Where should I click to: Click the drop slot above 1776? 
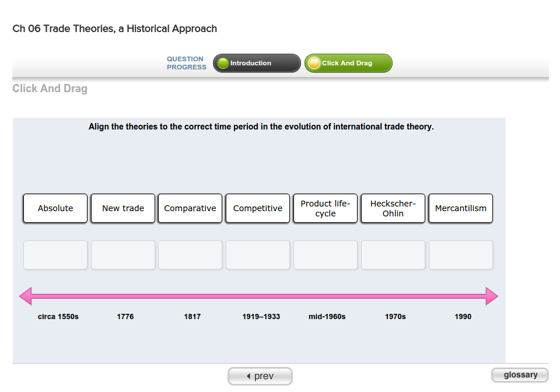(123, 254)
